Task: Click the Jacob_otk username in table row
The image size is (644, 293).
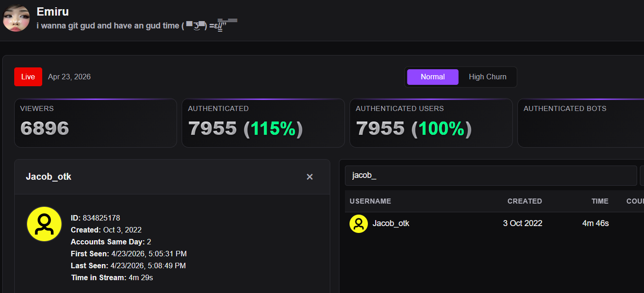Action: coord(391,223)
